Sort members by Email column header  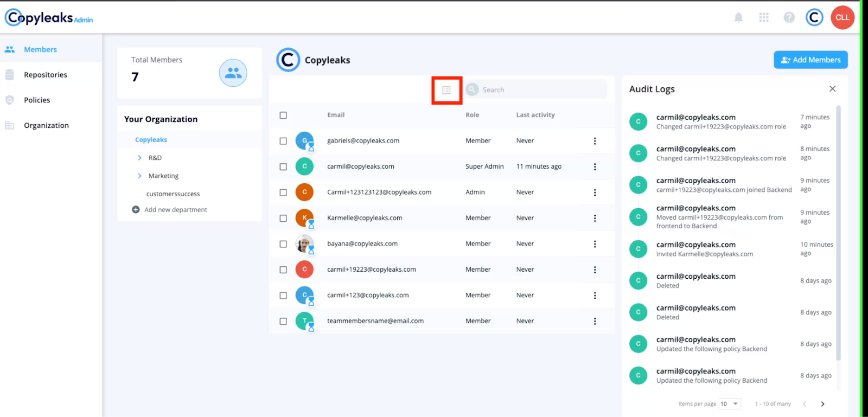point(336,115)
